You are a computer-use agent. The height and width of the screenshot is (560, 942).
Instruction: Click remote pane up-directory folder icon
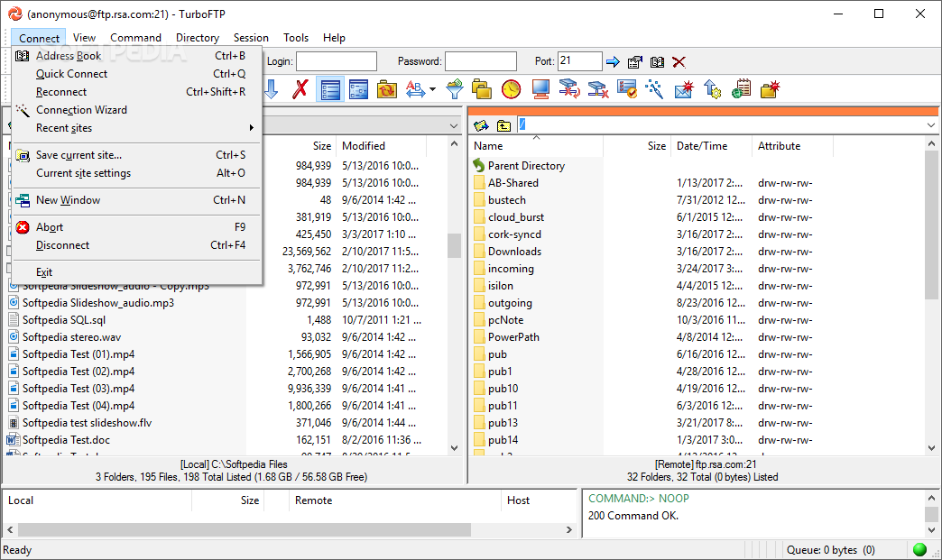pos(504,125)
